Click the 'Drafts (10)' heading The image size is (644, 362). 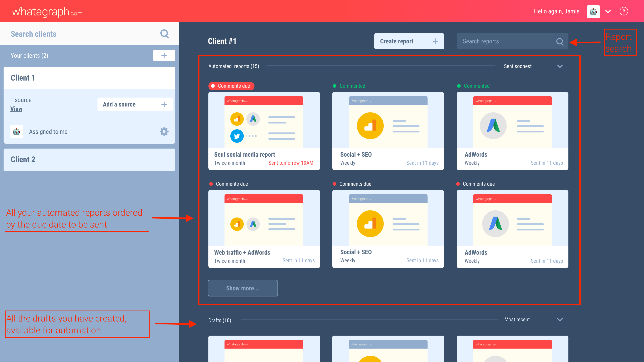[220, 320]
